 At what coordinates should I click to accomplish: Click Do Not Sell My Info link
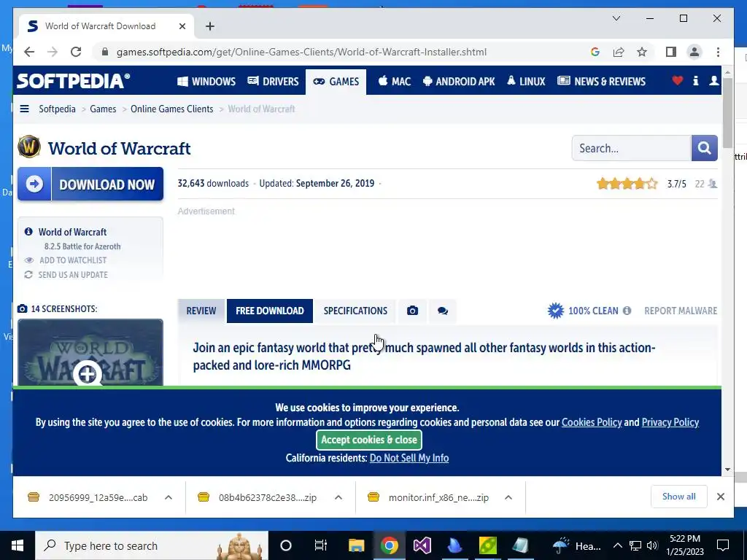(409, 458)
